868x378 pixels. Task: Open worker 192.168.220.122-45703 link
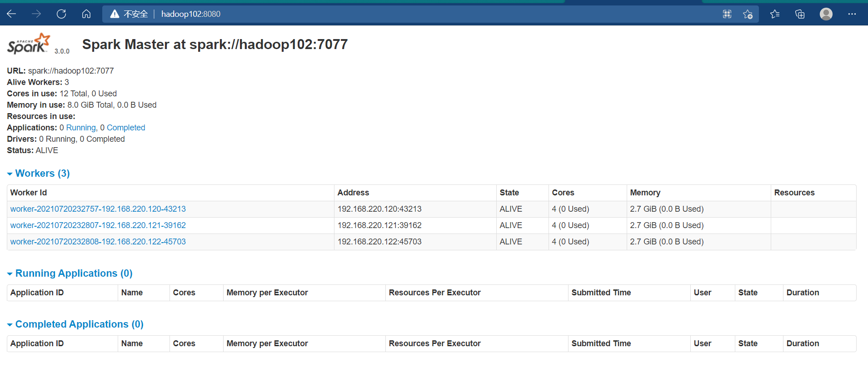tap(98, 242)
